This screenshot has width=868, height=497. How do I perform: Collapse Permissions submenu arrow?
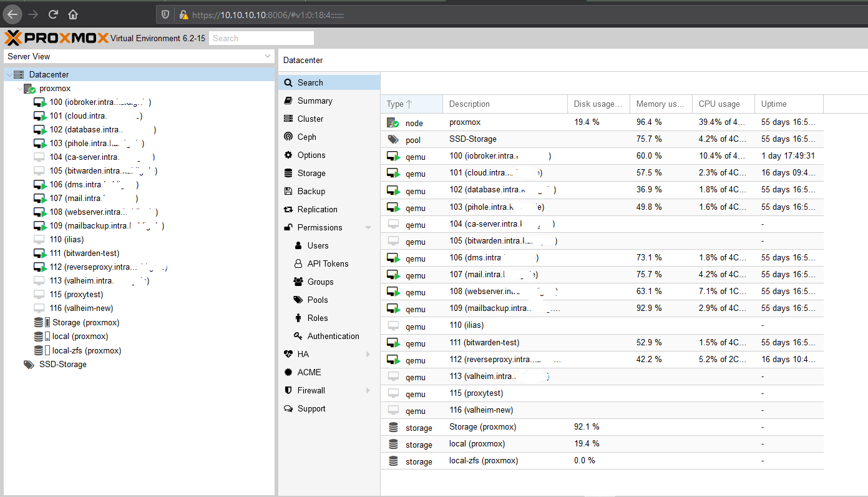(x=368, y=227)
